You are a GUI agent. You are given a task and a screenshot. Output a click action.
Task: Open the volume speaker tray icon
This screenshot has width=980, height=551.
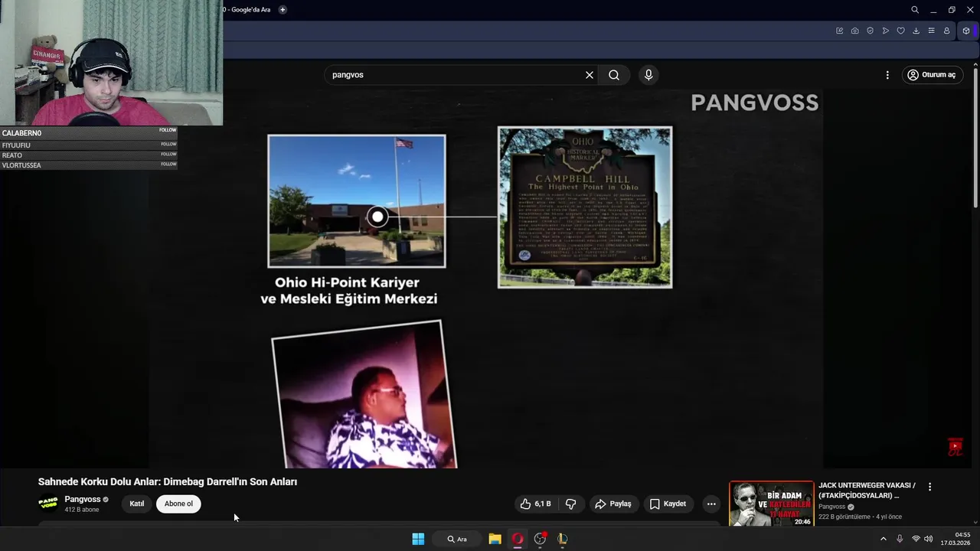point(928,539)
